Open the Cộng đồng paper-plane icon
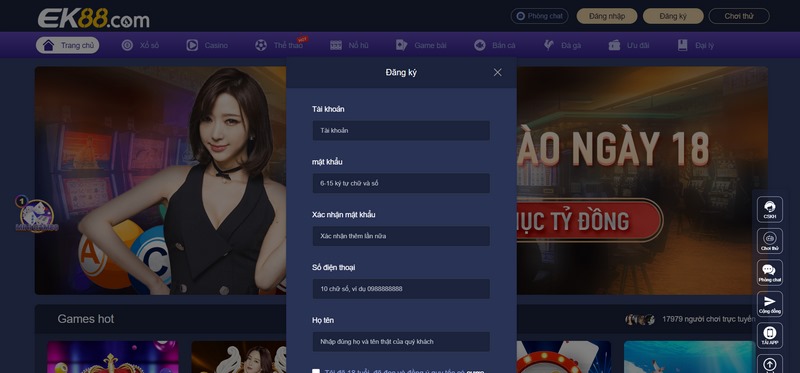The height and width of the screenshot is (373, 800). click(x=769, y=304)
